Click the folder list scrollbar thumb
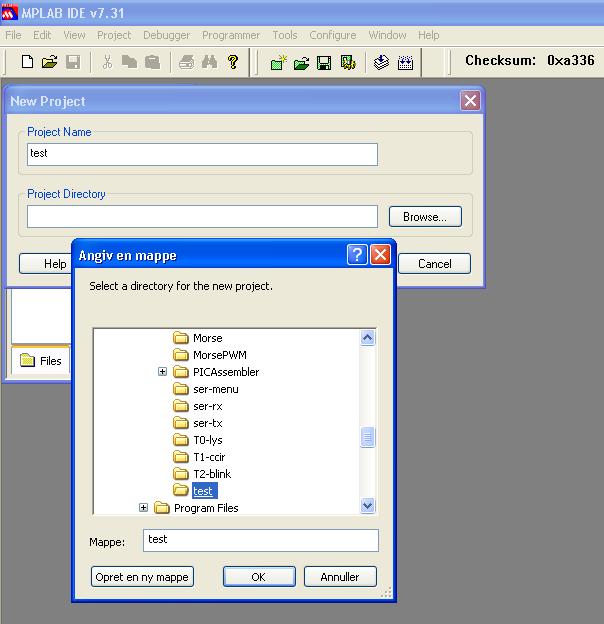Image resolution: width=604 pixels, height=624 pixels. (367, 437)
